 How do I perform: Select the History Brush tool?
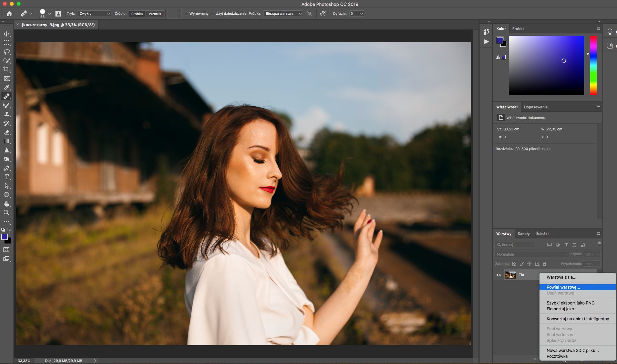click(7, 123)
